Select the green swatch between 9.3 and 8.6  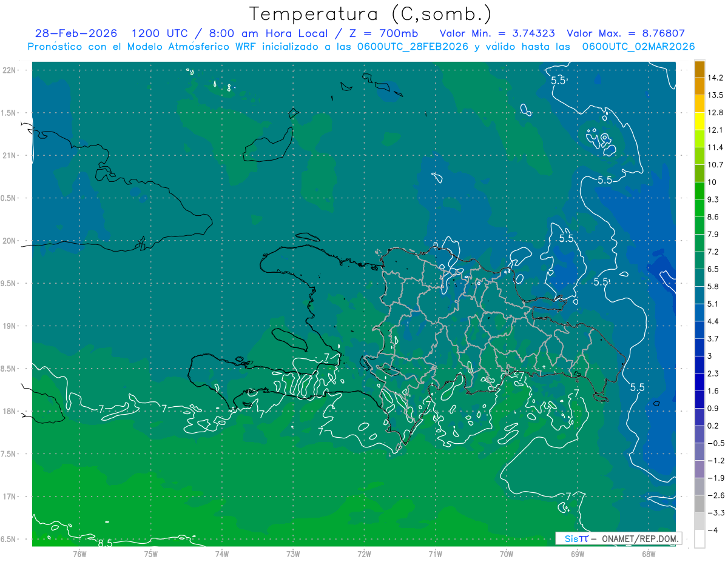pos(699,208)
